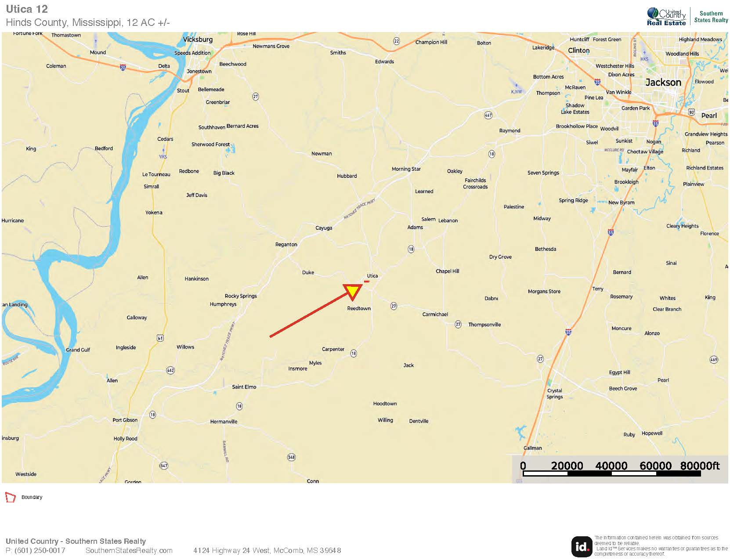Click the Highway 18 shield near Carpenter
730x560 pixels.
coord(354,353)
